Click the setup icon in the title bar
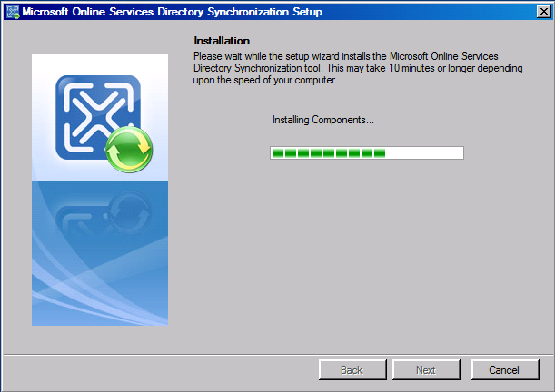The width and height of the screenshot is (555, 392). (13, 12)
